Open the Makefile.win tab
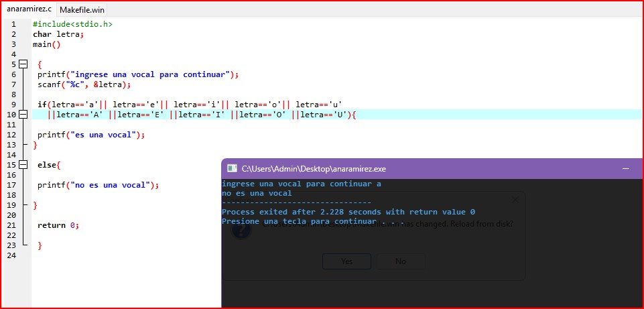 point(82,10)
